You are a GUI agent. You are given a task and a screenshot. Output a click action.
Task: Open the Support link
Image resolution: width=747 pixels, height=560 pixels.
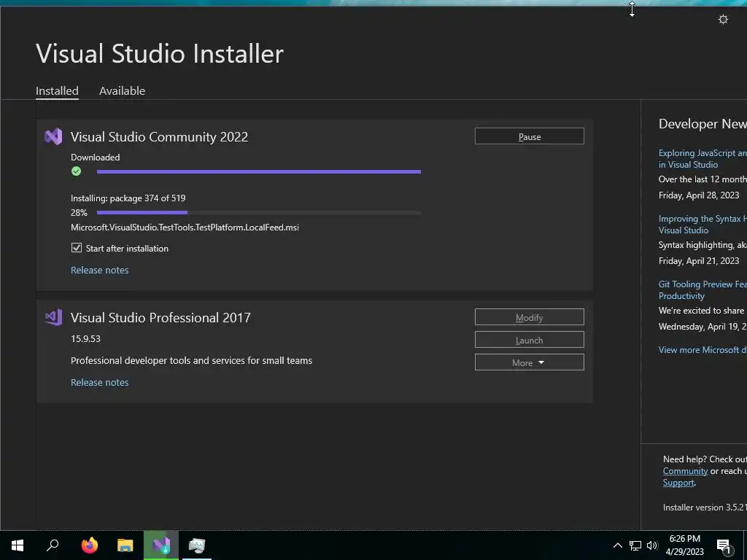click(678, 483)
